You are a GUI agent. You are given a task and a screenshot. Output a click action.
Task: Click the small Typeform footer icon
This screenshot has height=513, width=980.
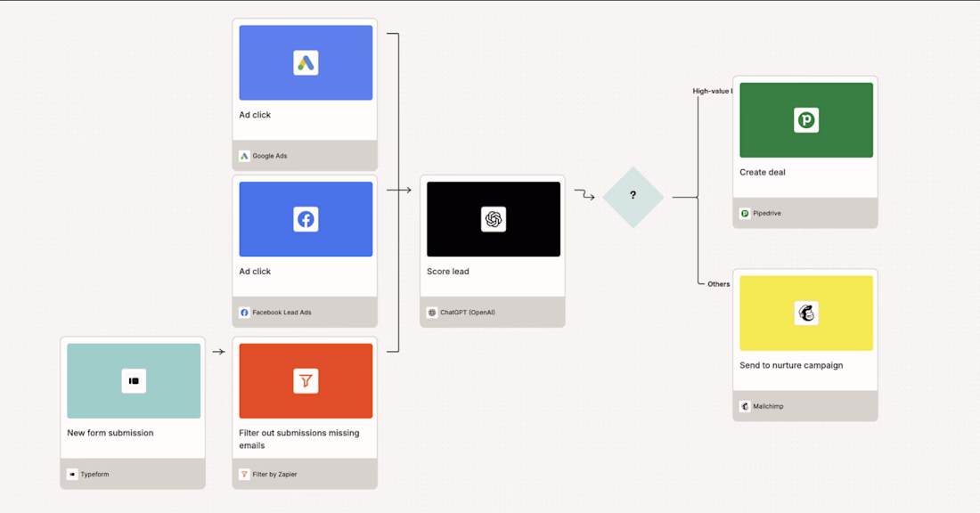(72, 475)
